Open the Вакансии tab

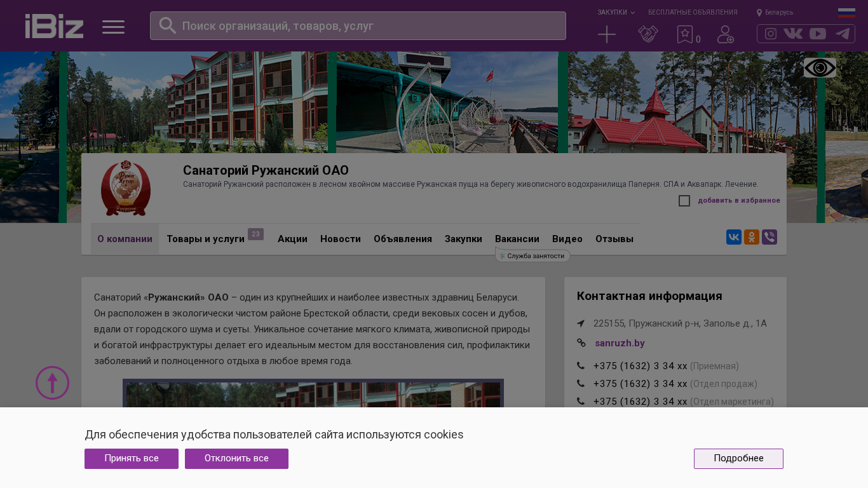click(x=517, y=239)
